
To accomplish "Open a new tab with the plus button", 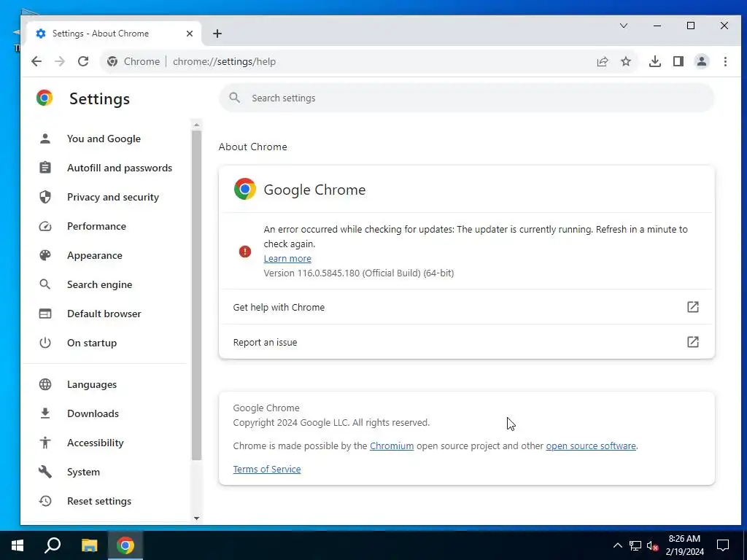I will 217,34.
